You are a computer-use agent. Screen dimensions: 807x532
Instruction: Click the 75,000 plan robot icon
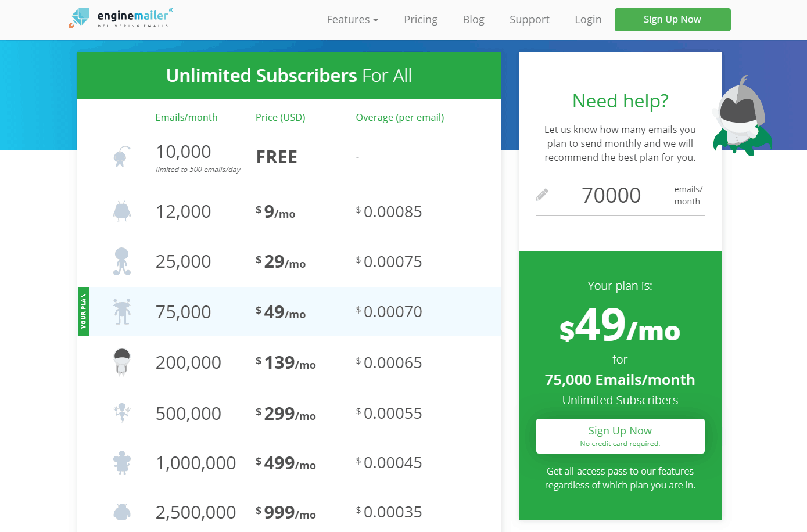(122, 312)
